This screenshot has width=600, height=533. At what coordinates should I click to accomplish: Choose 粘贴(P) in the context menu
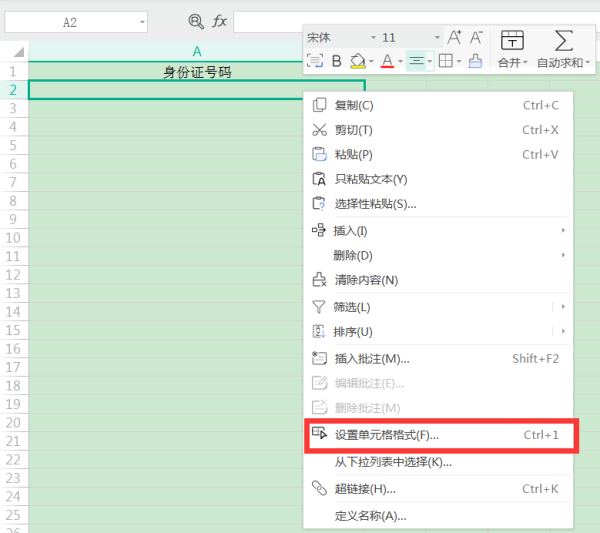click(438, 155)
